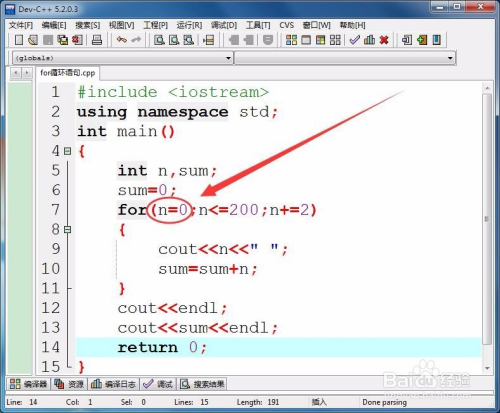
Task: Click the Print icon
Action: coord(97,40)
